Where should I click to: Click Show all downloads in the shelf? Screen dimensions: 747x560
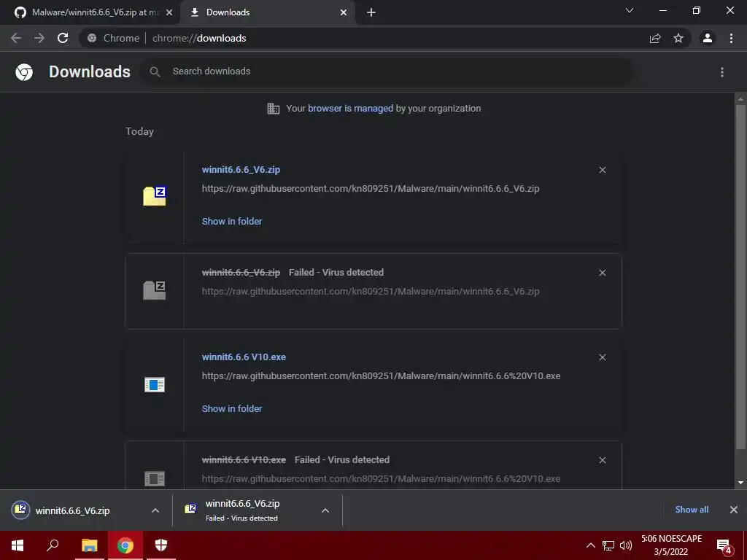[x=692, y=510]
